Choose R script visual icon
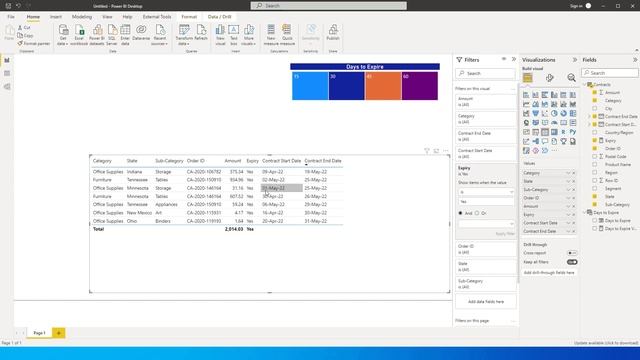Viewport: 640px width, 360px height. tap(563, 132)
